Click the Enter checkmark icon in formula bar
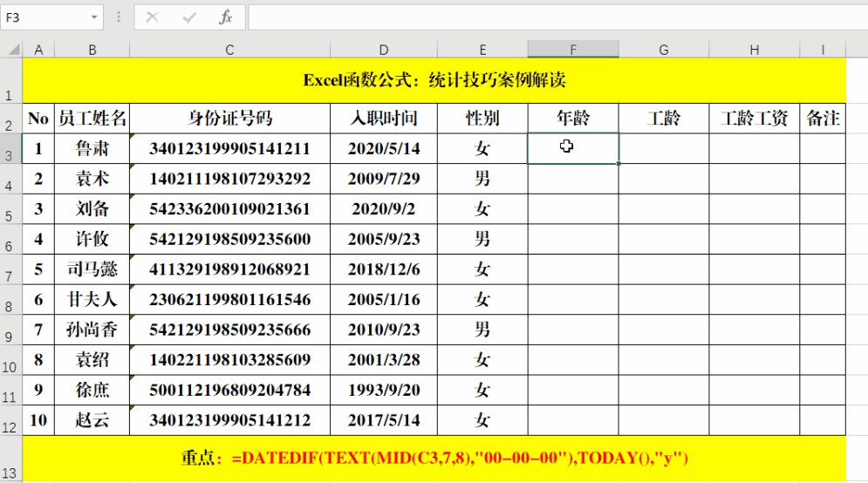 click(189, 17)
